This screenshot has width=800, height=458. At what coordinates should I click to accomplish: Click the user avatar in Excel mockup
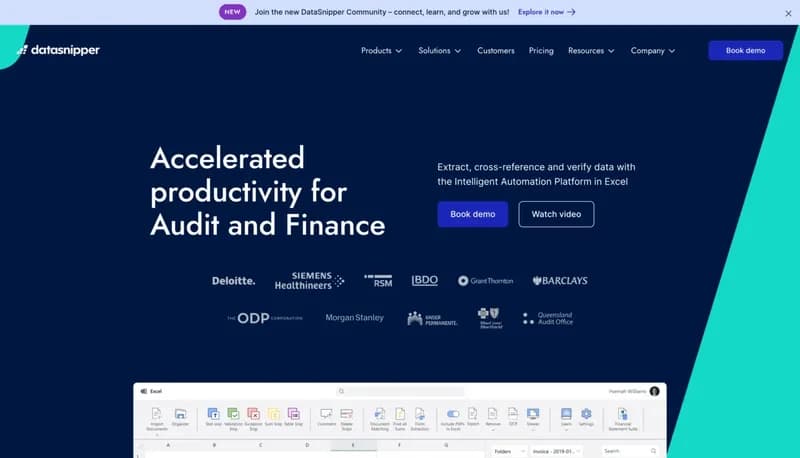655,391
